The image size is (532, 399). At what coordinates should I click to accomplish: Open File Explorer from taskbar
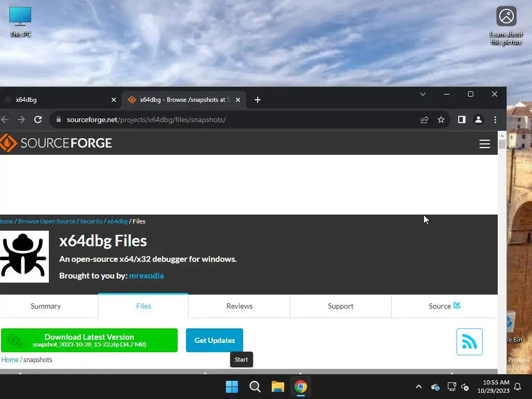click(x=277, y=387)
